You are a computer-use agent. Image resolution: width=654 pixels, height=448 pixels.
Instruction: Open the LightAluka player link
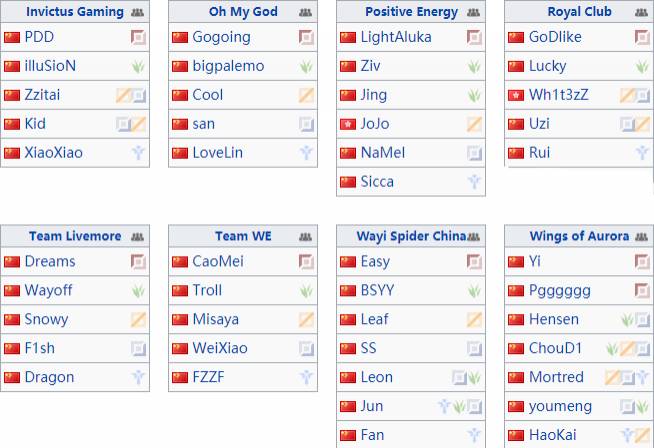[x=396, y=37]
